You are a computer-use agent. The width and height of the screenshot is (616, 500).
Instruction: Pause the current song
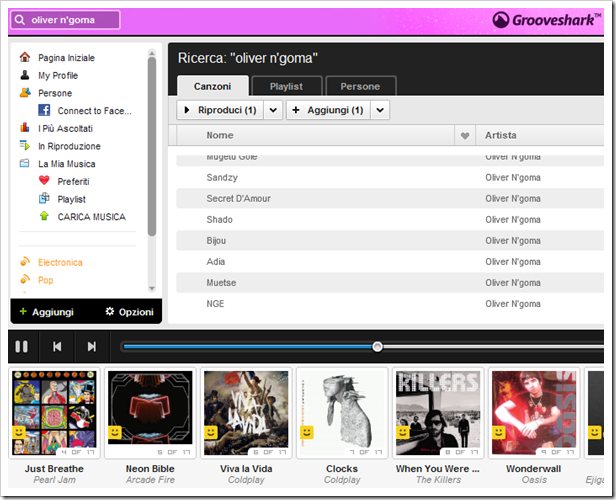pos(22,346)
